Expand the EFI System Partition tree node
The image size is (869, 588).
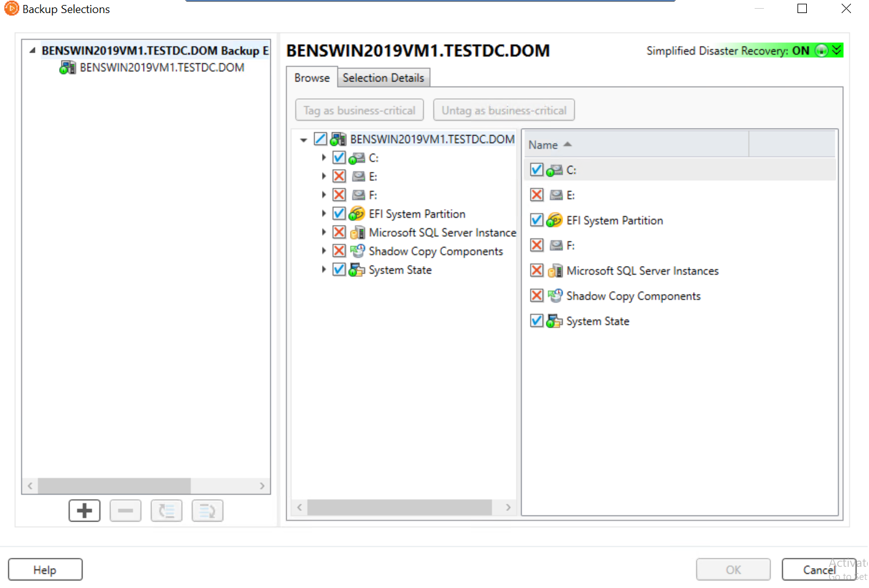(x=324, y=214)
